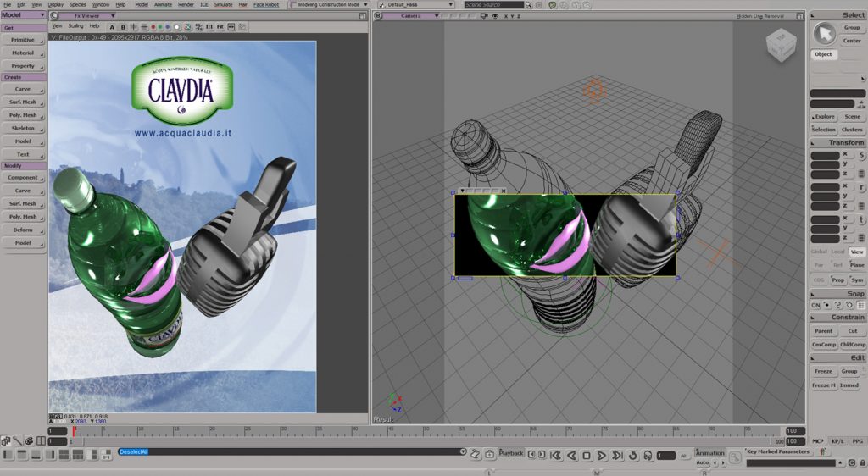Toggle Snap ON button
This screenshot has height=476, width=868.
[x=815, y=305]
